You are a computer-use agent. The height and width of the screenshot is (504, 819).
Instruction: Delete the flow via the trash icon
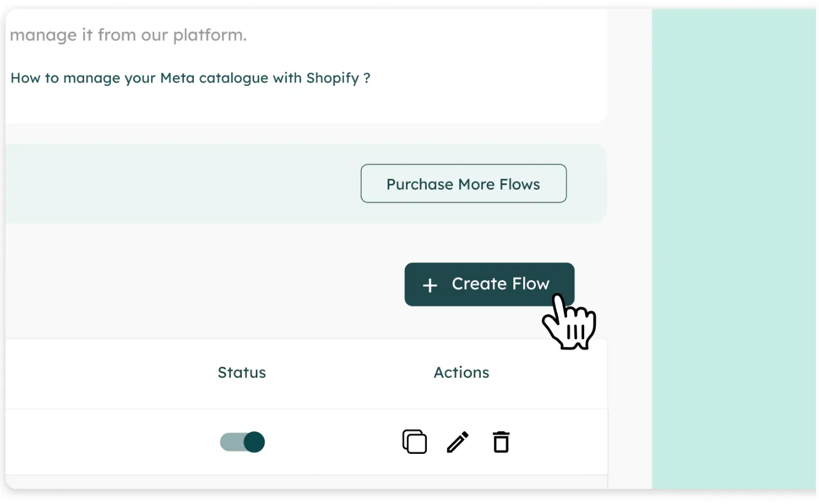coord(501,442)
